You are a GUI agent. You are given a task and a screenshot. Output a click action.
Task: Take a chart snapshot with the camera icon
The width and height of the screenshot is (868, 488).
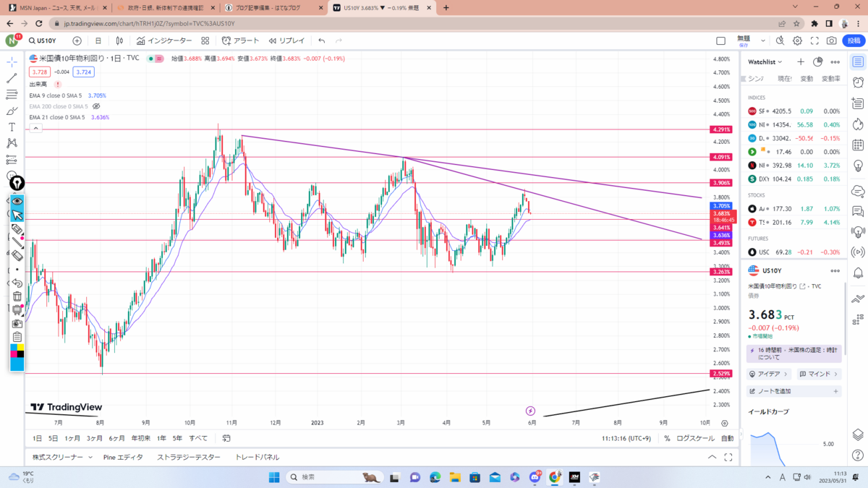pyautogui.click(x=832, y=41)
